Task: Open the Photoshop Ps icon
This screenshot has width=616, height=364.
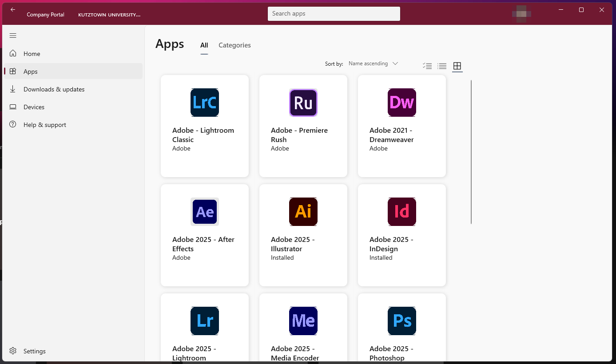Action: pyautogui.click(x=402, y=321)
